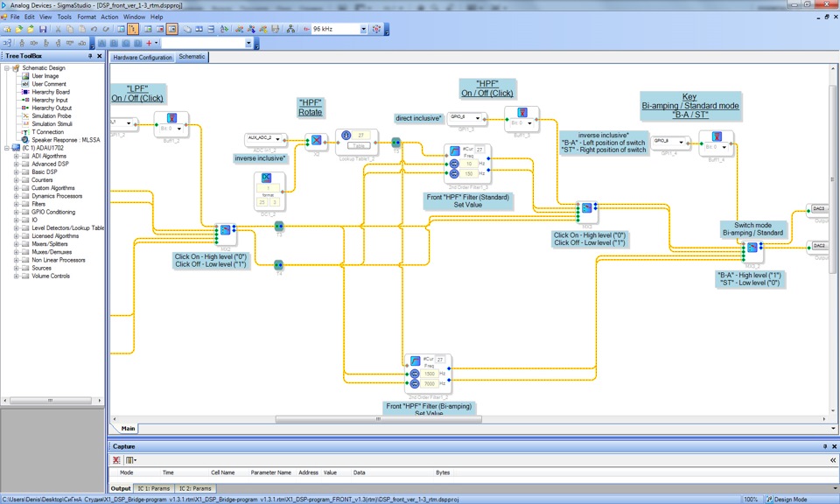Open the Bit: 0 dropdown in Buff1_2
The width and height of the screenshot is (840, 504).
(x=178, y=129)
